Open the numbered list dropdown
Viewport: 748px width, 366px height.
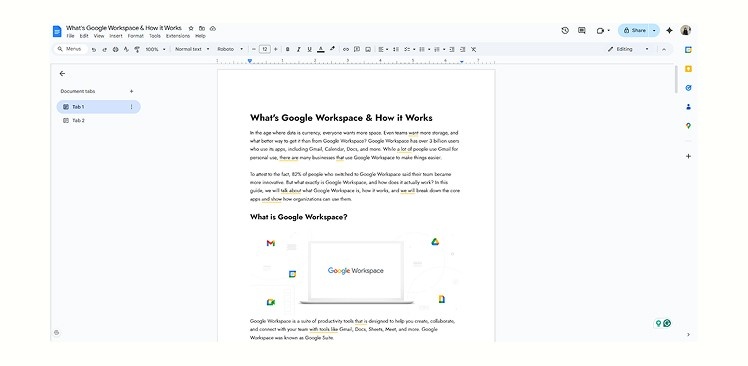(x=439, y=49)
